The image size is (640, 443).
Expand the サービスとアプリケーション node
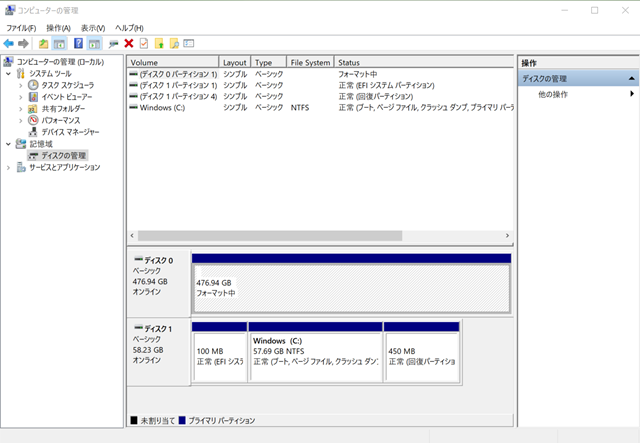pyautogui.click(x=8, y=167)
